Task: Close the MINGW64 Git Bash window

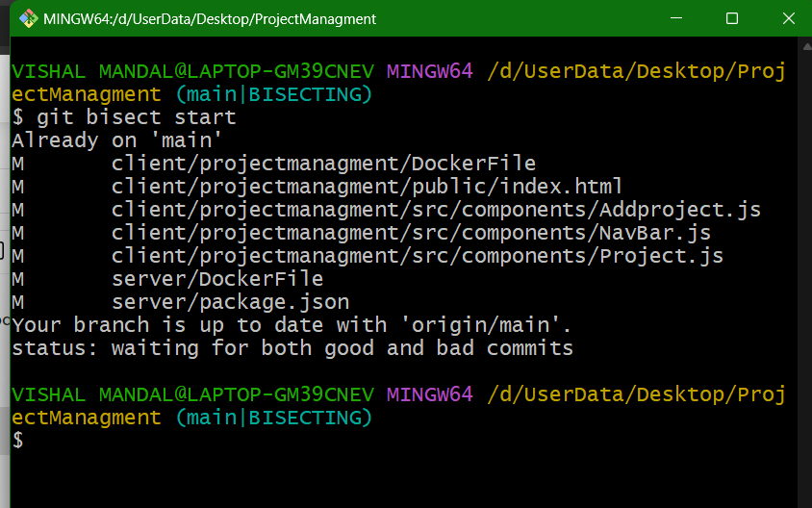Action: [x=785, y=18]
